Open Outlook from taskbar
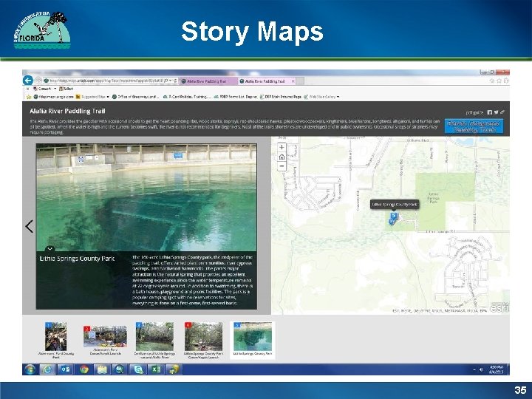The width and height of the screenshot is (532, 399). coord(66,369)
